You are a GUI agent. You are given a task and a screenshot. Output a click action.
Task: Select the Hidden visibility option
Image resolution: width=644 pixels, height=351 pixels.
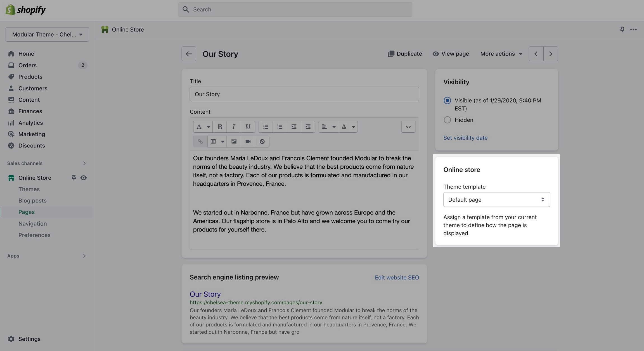[447, 120]
